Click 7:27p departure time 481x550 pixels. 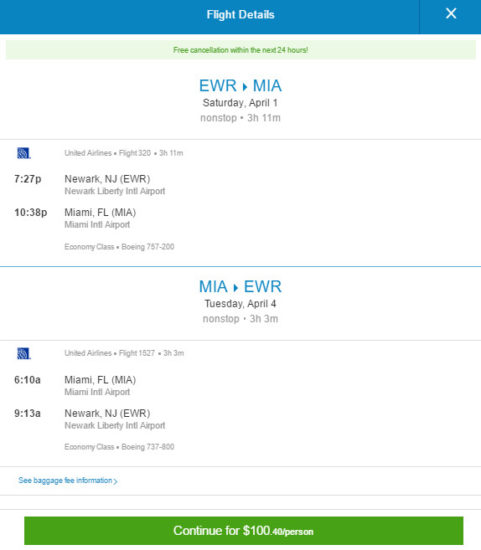tap(28, 179)
